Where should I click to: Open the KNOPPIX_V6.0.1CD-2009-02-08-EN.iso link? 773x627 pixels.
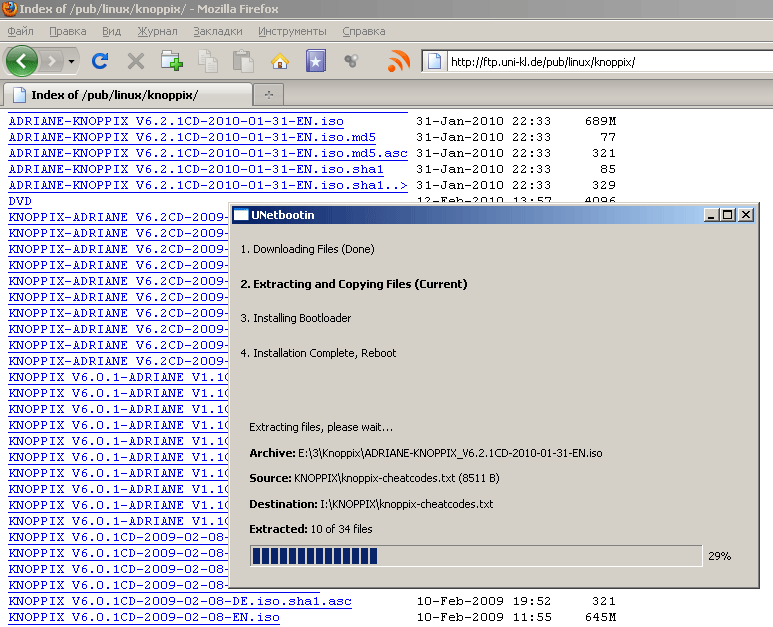point(144,617)
